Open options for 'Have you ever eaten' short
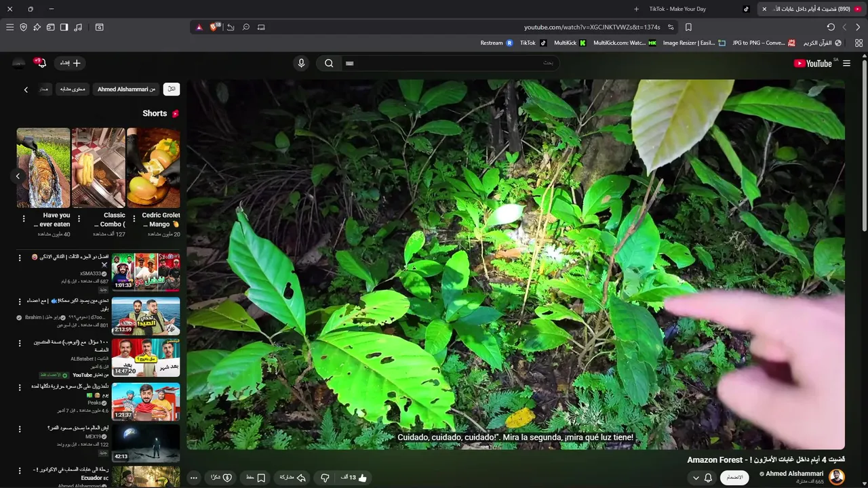 [24, 219]
